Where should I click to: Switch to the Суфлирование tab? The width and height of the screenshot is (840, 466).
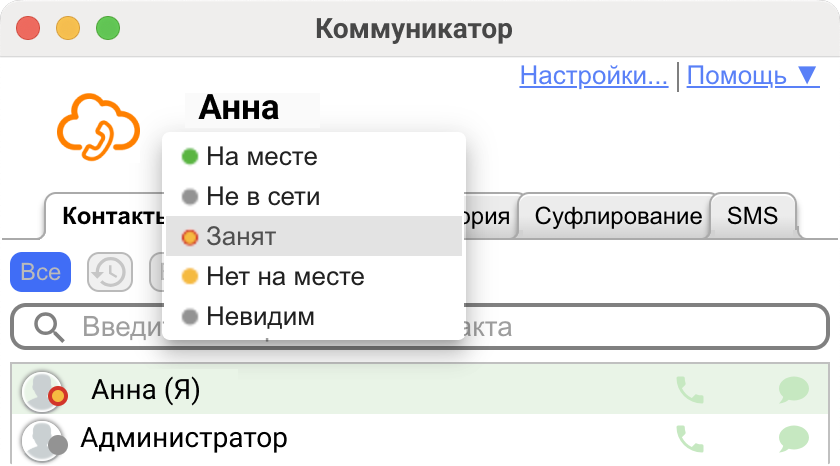(x=617, y=216)
